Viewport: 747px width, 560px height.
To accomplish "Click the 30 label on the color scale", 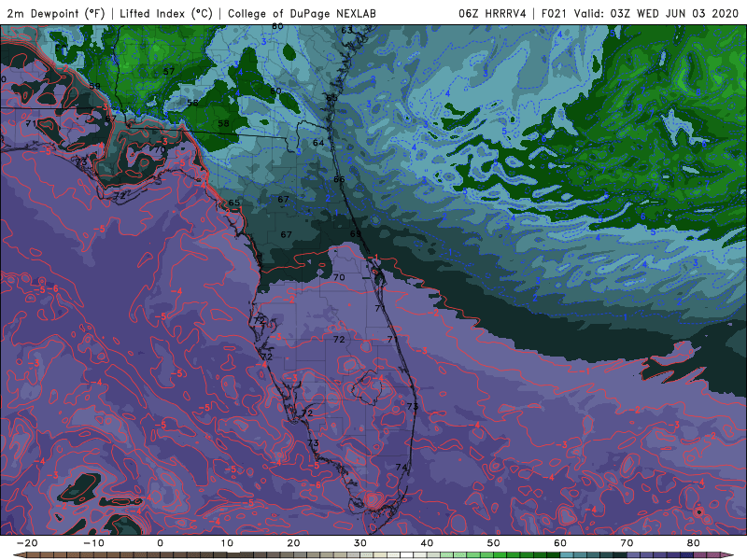I will pyautogui.click(x=360, y=543).
